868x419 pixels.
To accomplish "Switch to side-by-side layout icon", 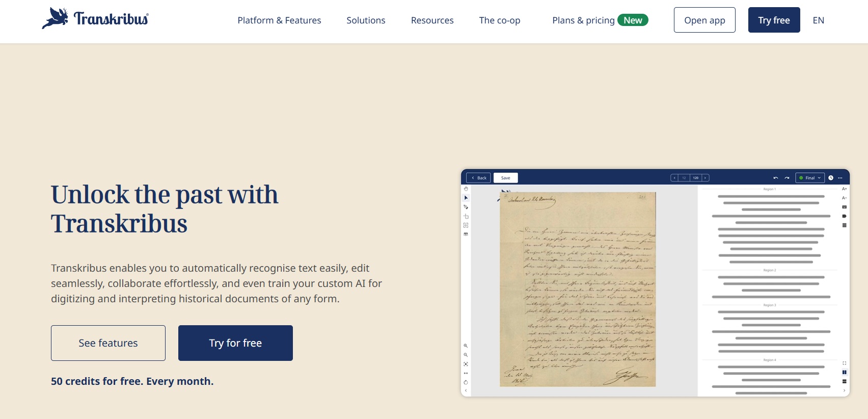I will click(844, 372).
